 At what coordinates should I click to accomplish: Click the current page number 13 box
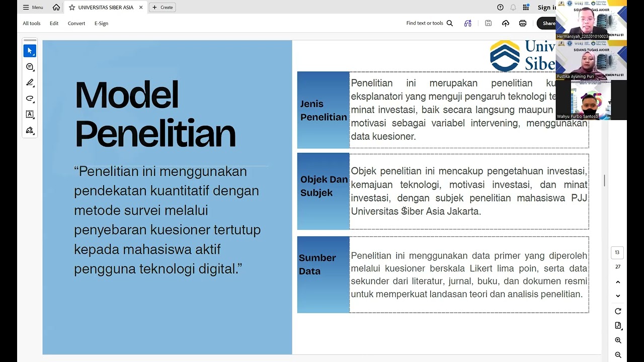[x=617, y=252]
